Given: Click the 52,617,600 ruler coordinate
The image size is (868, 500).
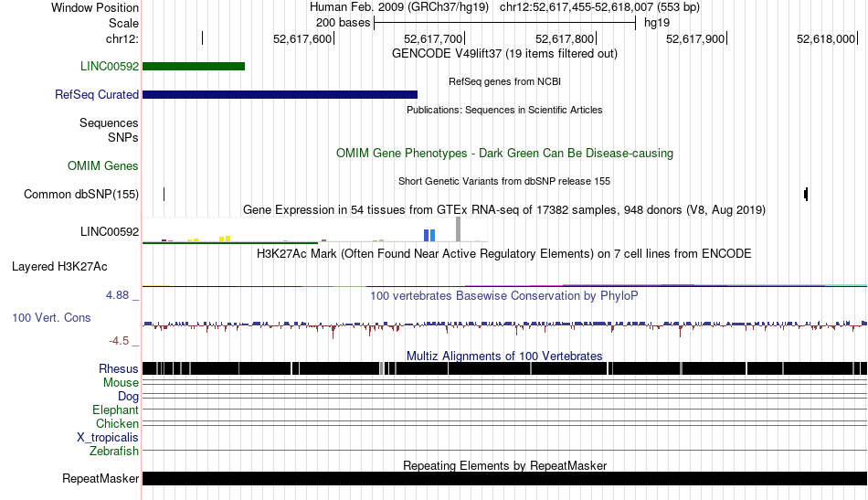Looking at the screenshot, I should [302, 38].
